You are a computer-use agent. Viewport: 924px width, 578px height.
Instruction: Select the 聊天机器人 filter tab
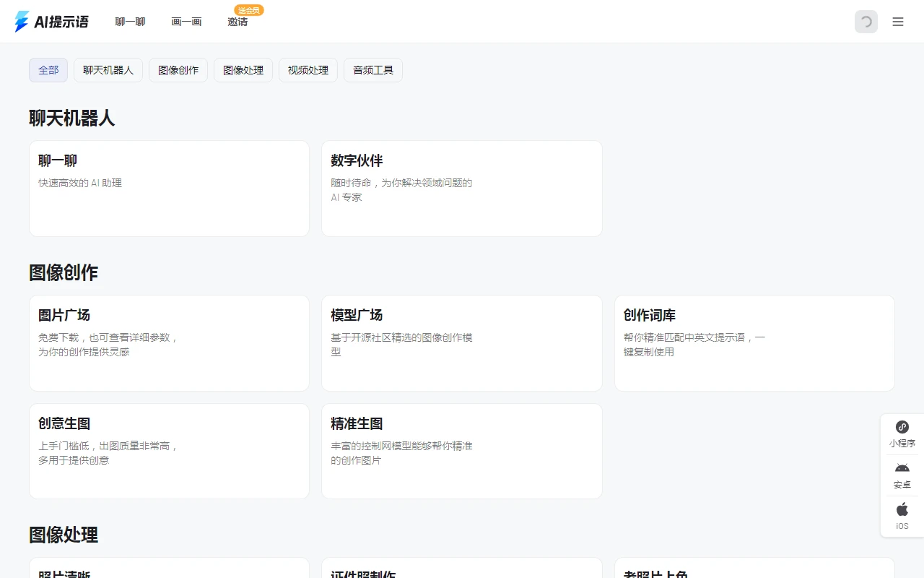pos(108,70)
